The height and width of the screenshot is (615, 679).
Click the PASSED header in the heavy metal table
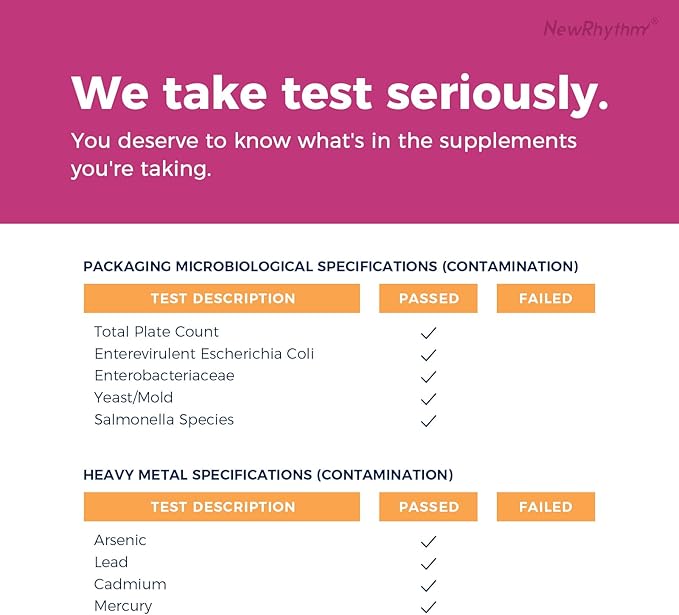point(429,507)
